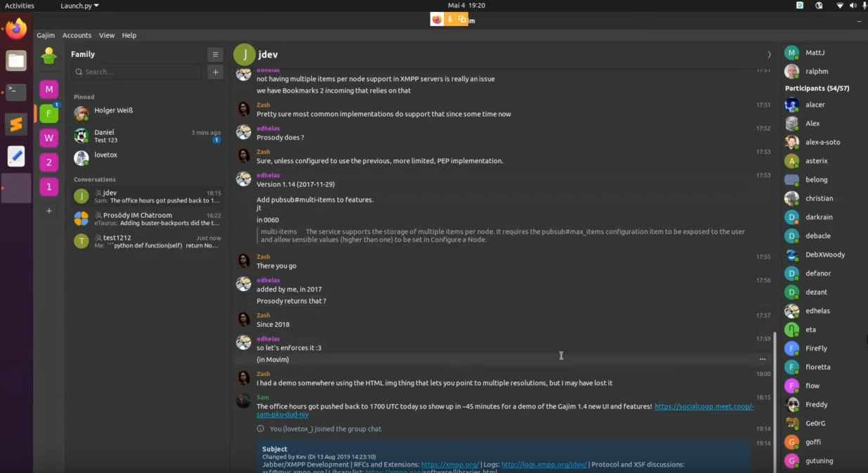Open the Files app in the dock

(x=16, y=60)
